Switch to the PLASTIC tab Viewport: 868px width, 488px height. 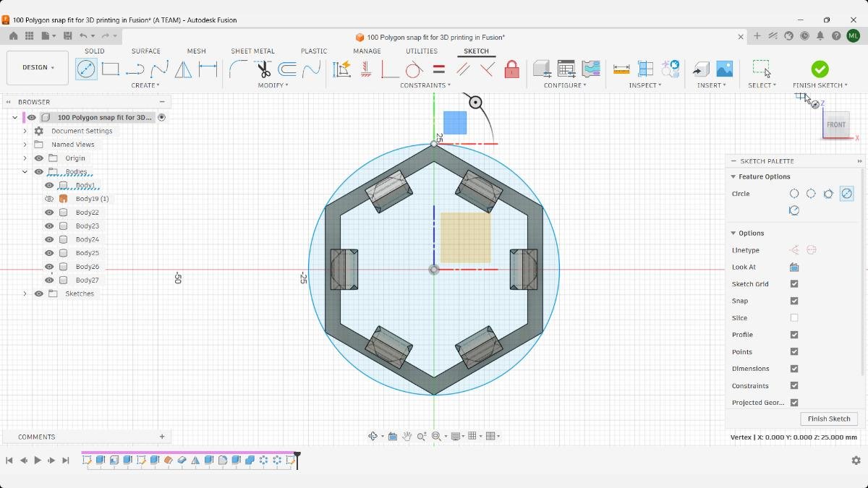(x=314, y=51)
